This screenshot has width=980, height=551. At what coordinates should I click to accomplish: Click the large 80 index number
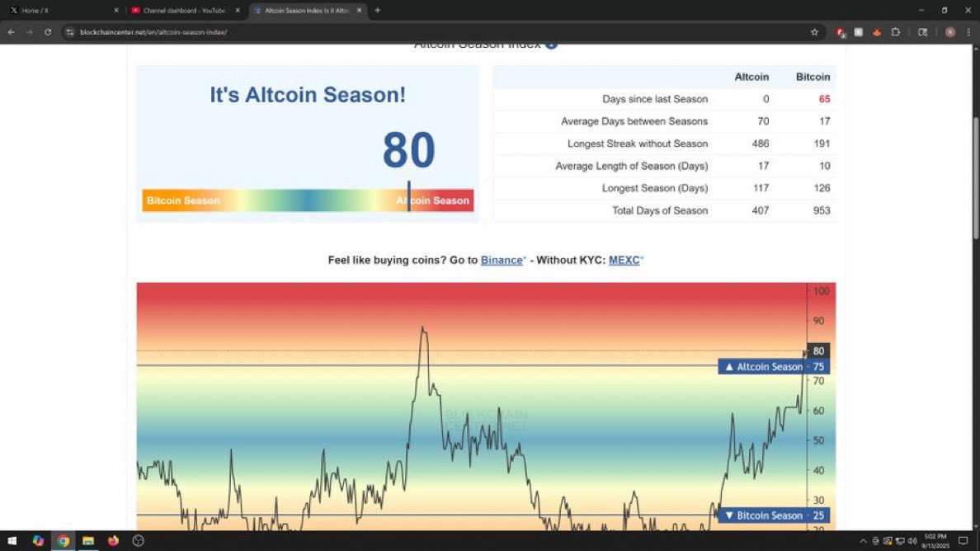pyautogui.click(x=409, y=150)
